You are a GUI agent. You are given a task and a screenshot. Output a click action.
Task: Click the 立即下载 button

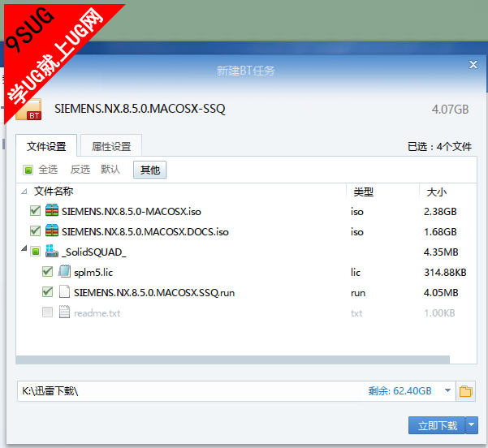pyautogui.click(x=437, y=425)
